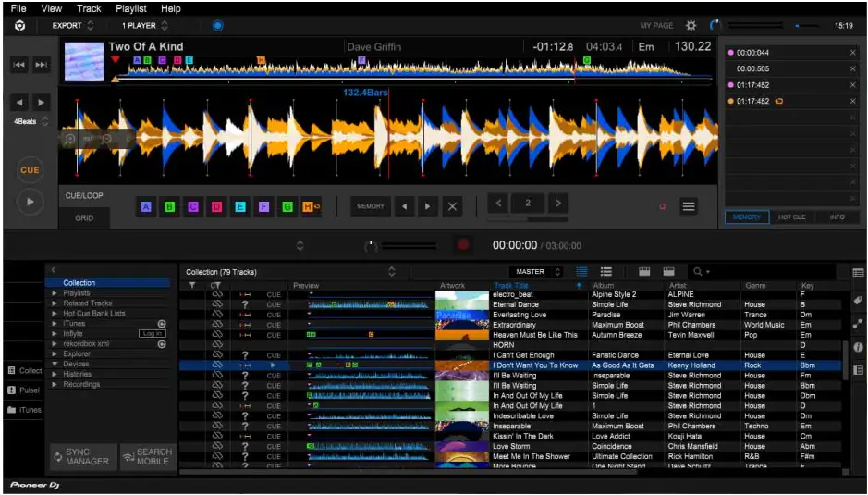Viewport: 868px width, 495px height.
Task: Expand the Playlists tree node
Action: coord(55,293)
